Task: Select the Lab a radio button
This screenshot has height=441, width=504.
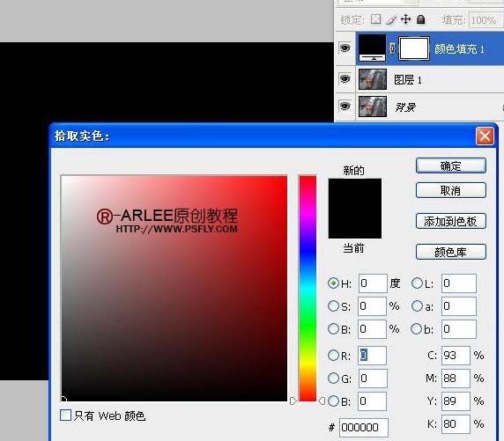Action: pos(417,305)
